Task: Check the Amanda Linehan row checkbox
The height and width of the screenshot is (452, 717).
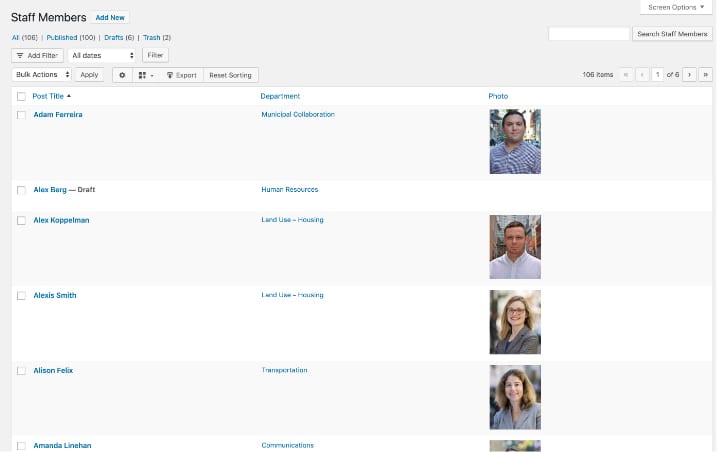Action: (x=21, y=446)
